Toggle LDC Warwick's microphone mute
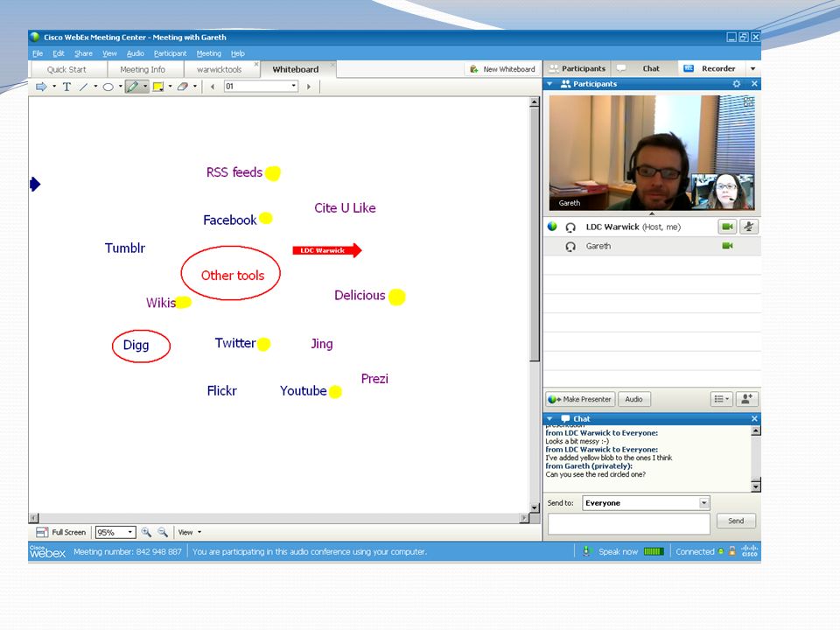840x630 pixels. [x=749, y=227]
